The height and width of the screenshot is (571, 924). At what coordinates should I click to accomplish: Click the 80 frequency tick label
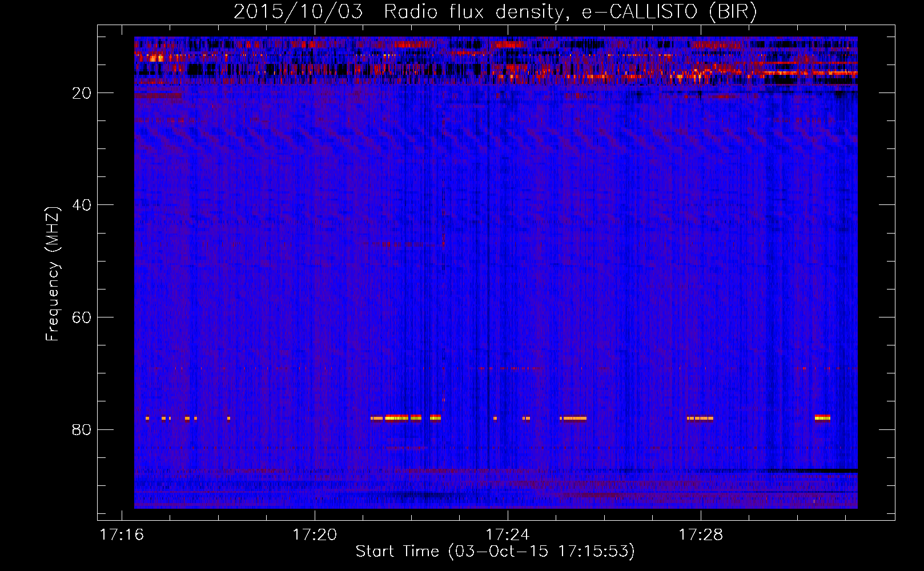pyautogui.click(x=82, y=429)
